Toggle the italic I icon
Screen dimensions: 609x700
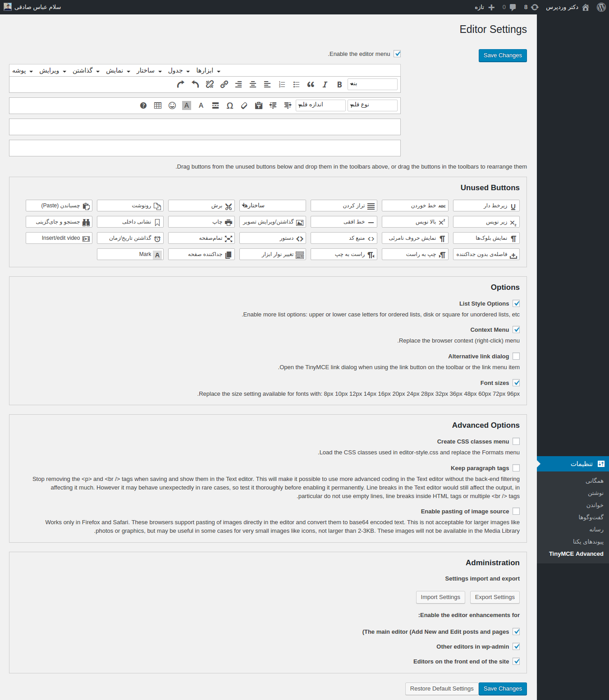point(325,84)
